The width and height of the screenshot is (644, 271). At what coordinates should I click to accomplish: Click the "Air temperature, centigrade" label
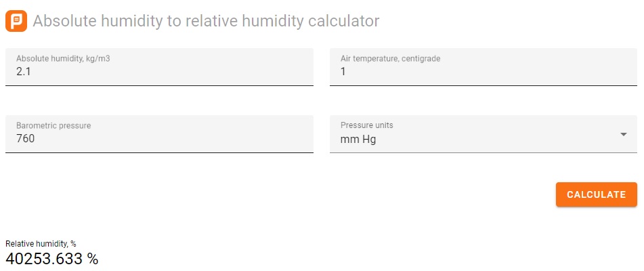(x=390, y=59)
